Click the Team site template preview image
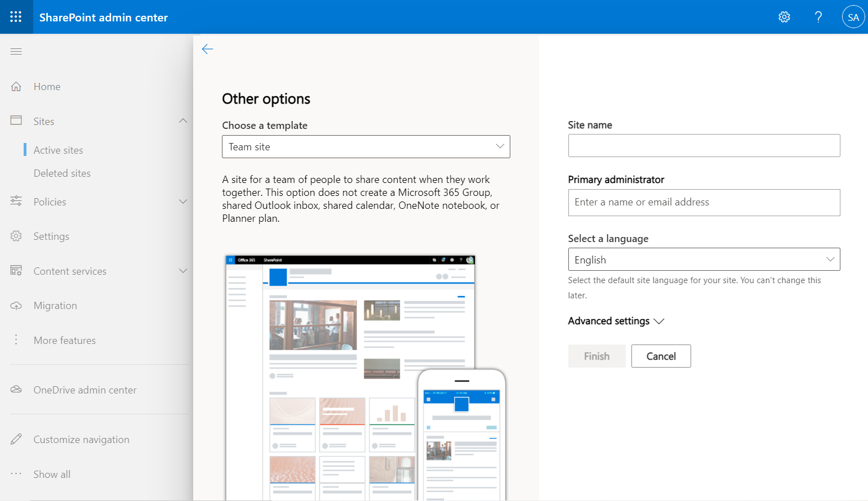This screenshot has width=868, height=501. 365,377
